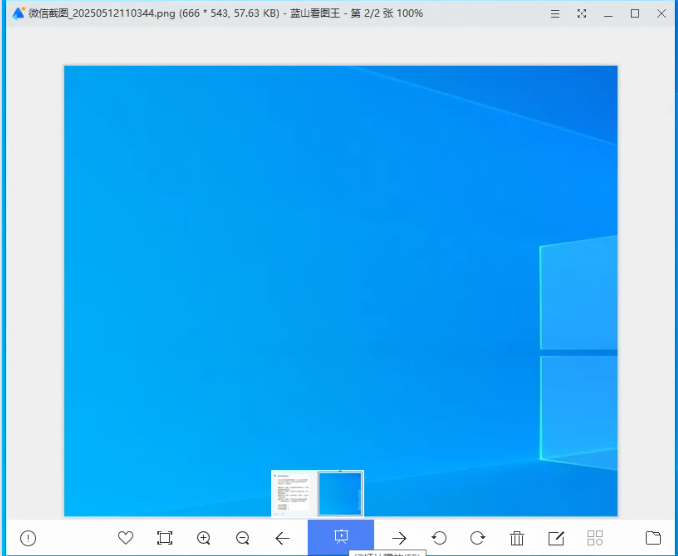Close the image viewer window
Image resolution: width=678 pixels, height=556 pixels.
[662, 14]
